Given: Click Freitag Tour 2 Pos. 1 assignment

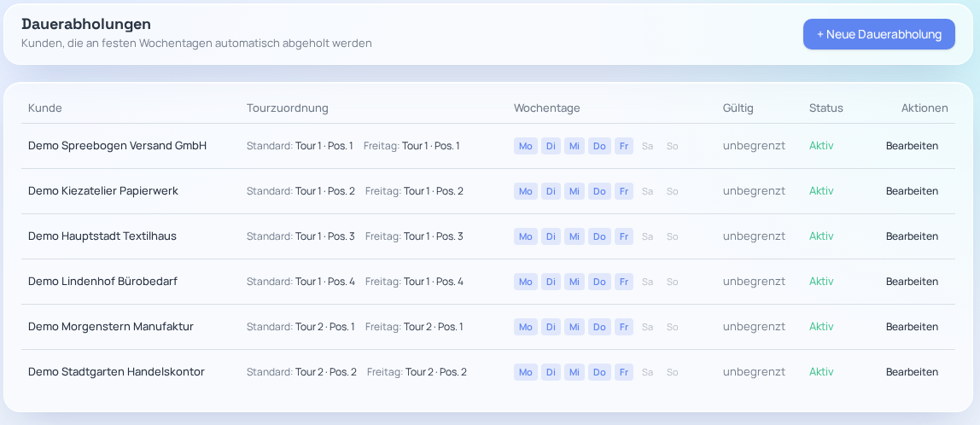Looking at the screenshot, I should [x=414, y=327].
